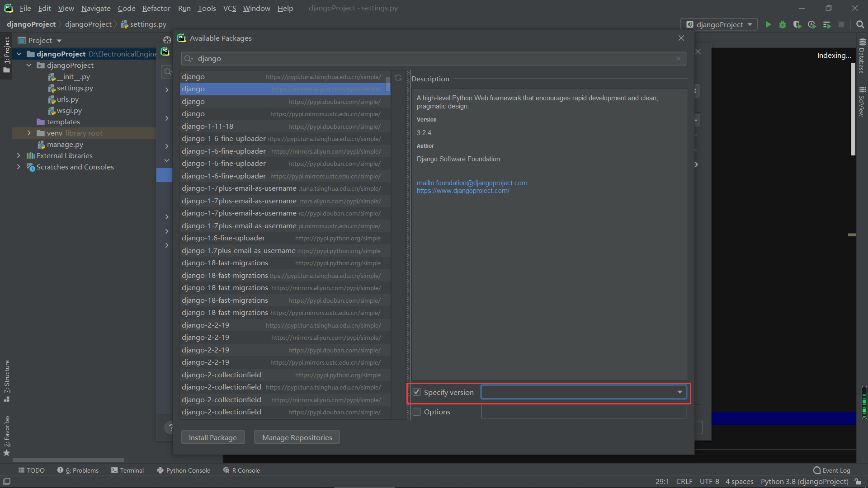Expand External Libraries node

click(19, 155)
